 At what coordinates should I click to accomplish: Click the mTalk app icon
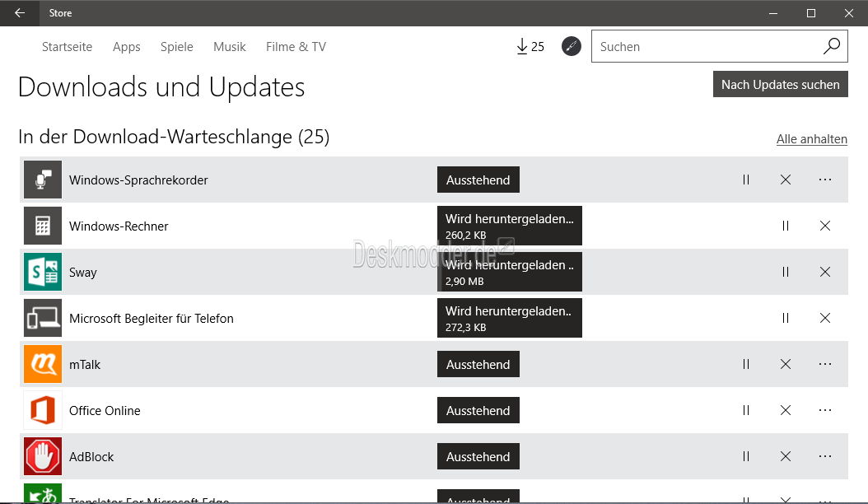click(x=43, y=364)
